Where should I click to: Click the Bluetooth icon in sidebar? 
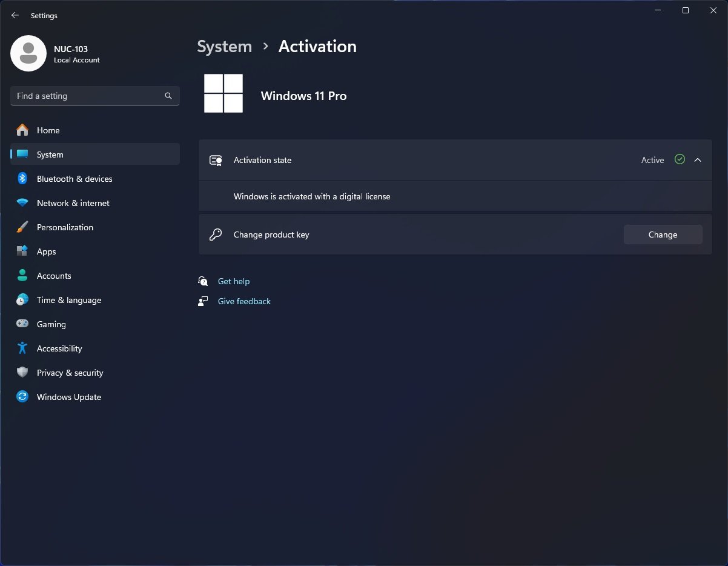22,179
